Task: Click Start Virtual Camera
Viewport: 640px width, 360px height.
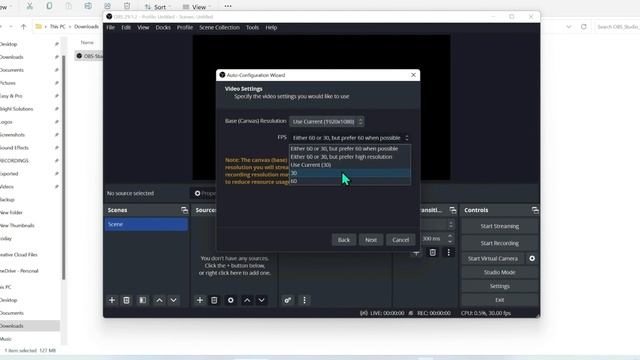Action: [493, 258]
